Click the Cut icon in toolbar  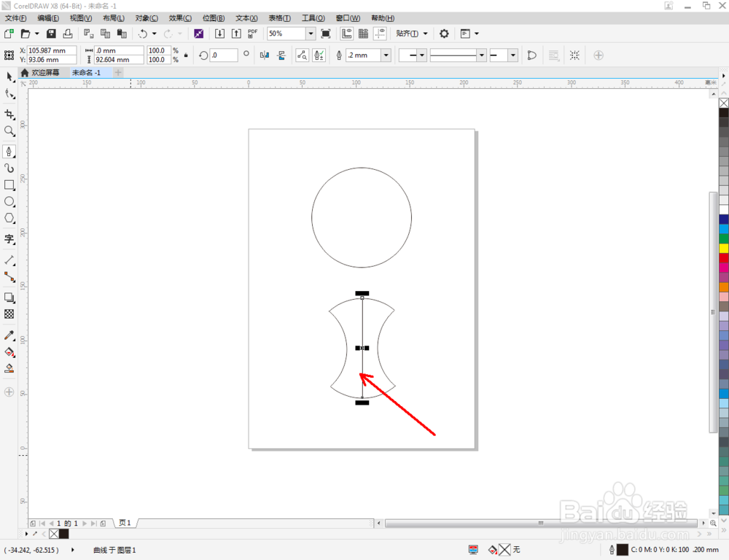88,34
